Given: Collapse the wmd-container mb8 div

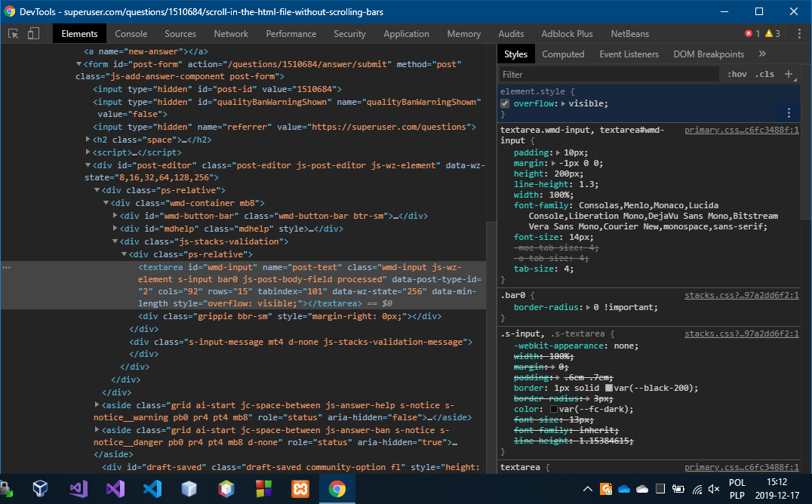Looking at the screenshot, I should pos(106,203).
